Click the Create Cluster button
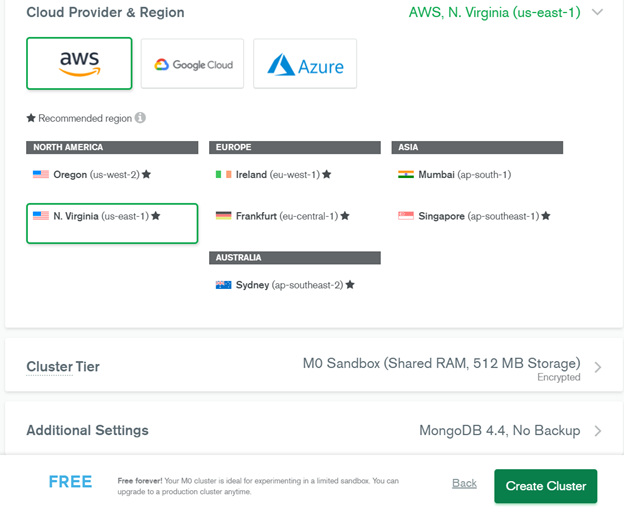624x513 pixels. tap(545, 486)
